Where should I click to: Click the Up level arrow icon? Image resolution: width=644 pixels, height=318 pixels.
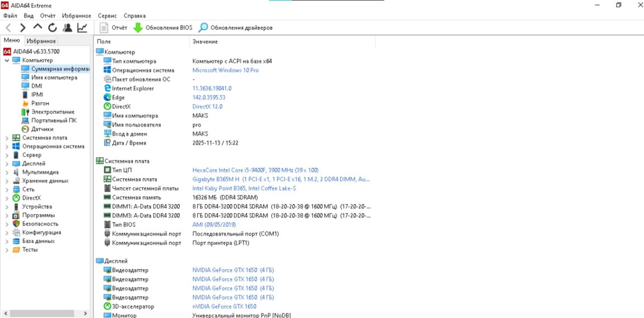[x=38, y=27]
